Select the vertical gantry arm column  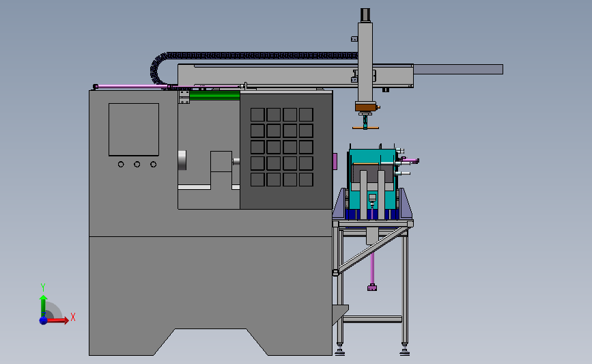[x=365, y=62]
